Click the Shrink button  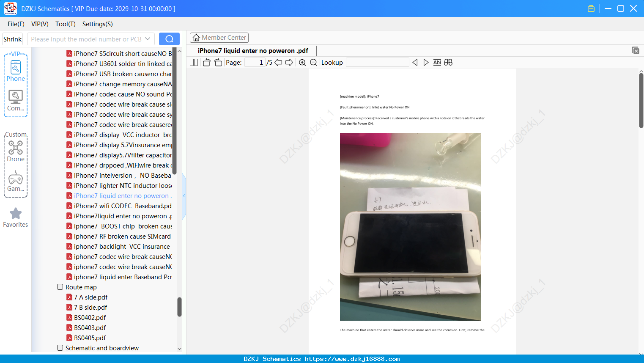tap(13, 39)
